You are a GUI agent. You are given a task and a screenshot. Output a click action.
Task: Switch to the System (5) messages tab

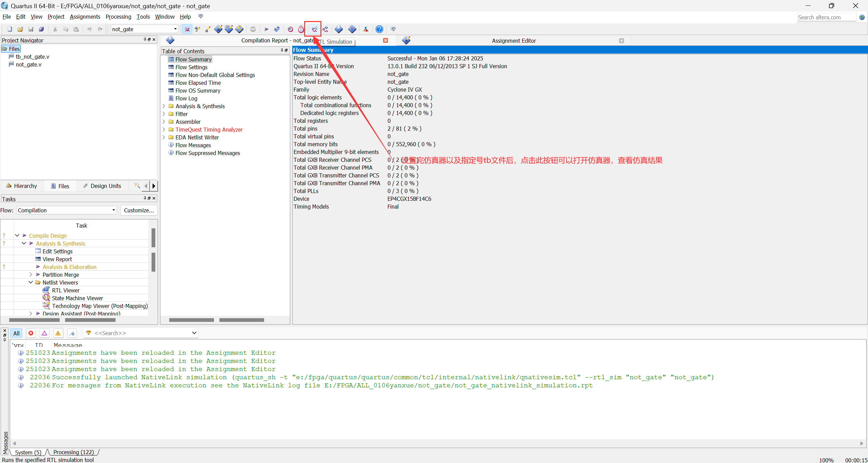pos(28,452)
